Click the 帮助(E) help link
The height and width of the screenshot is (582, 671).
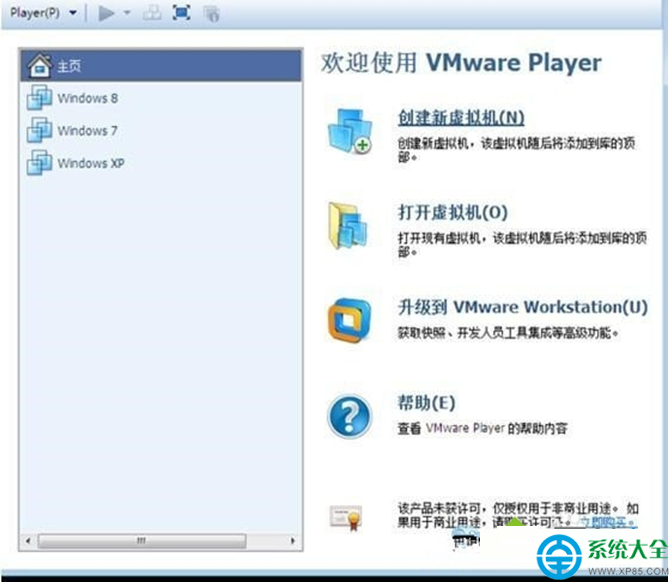(427, 403)
